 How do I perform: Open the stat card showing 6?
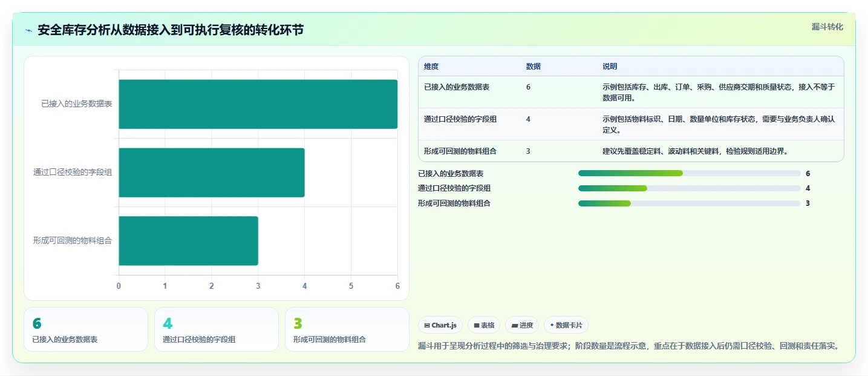[x=86, y=329]
